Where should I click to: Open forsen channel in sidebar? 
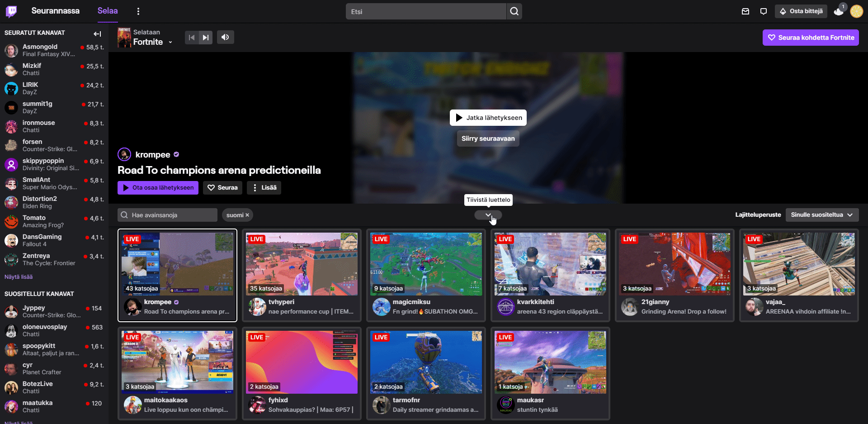click(x=54, y=145)
